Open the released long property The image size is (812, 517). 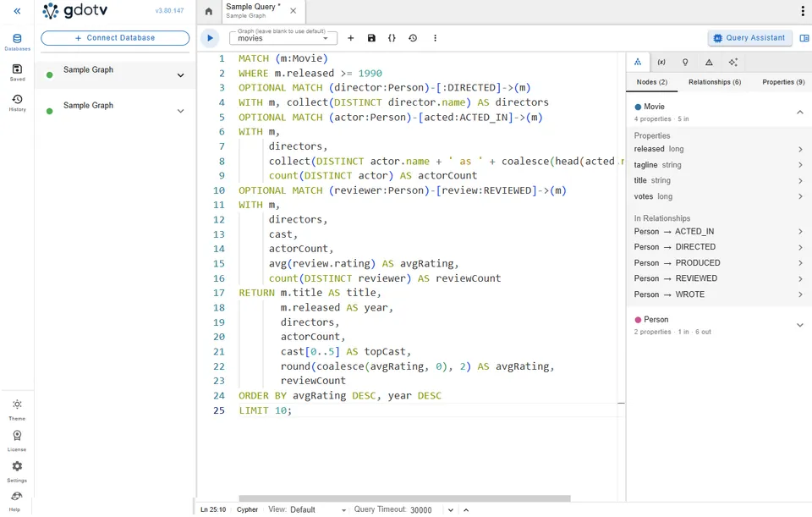tap(719, 149)
